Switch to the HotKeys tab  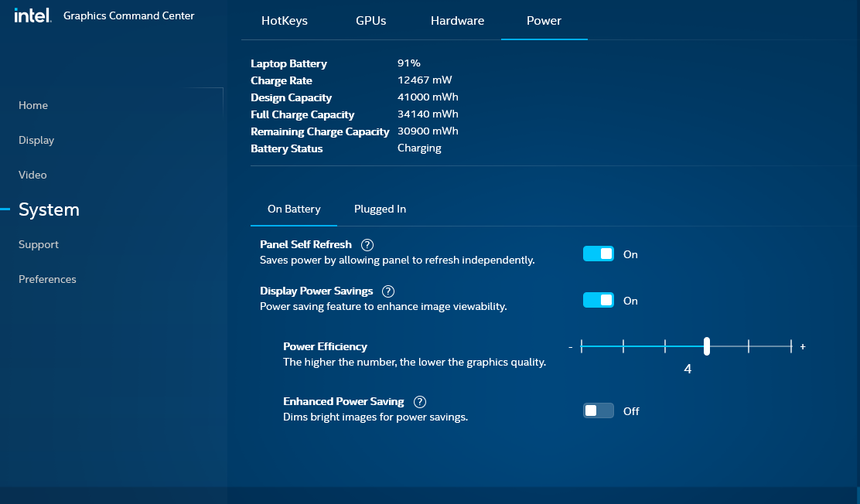pos(285,21)
